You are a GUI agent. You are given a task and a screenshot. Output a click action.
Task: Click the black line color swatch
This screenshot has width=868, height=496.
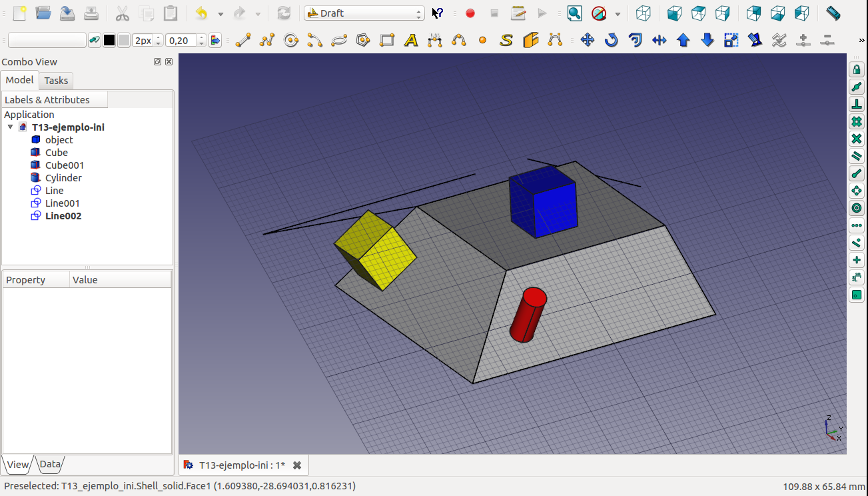tap(109, 41)
